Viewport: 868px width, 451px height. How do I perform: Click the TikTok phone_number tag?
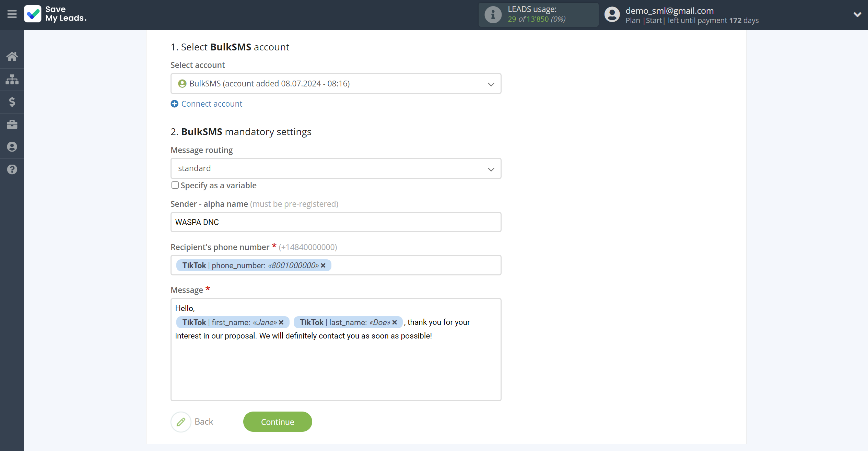[x=254, y=265]
